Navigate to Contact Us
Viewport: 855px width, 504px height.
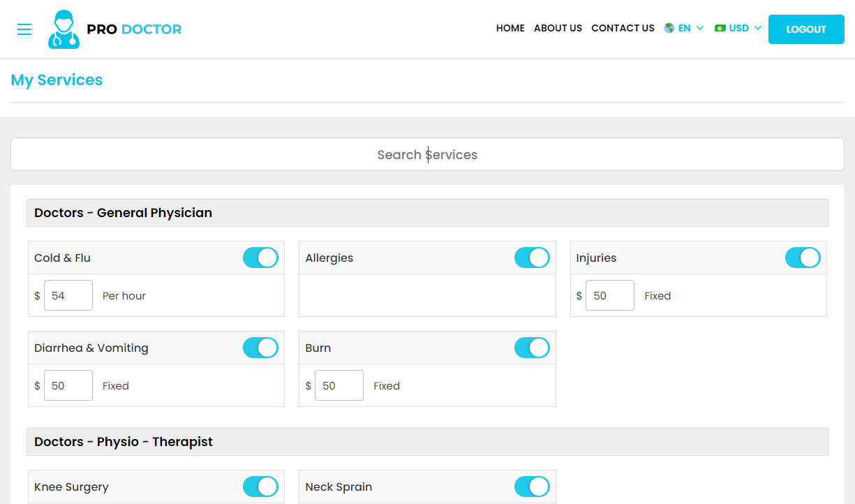click(x=623, y=28)
